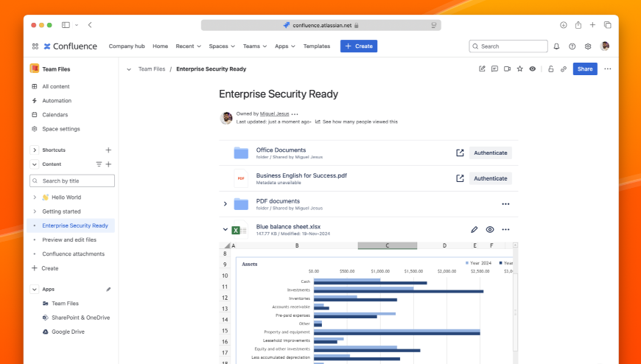Edit Blue balance sheet.xlsx with pencil icon
The height and width of the screenshot is (364, 641).
point(474,230)
